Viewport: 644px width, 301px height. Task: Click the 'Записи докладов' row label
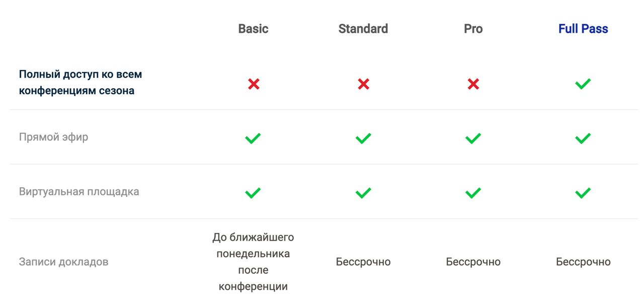coord(63,262)
